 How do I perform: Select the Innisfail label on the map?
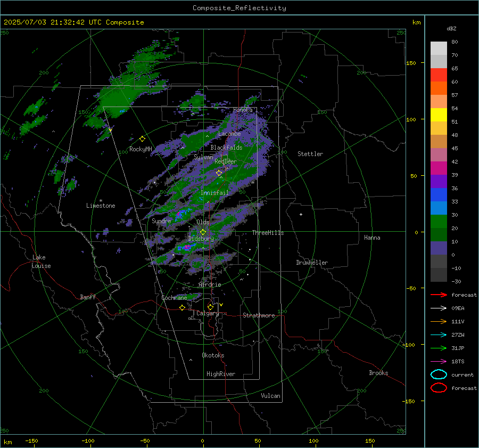coord(214,193)
